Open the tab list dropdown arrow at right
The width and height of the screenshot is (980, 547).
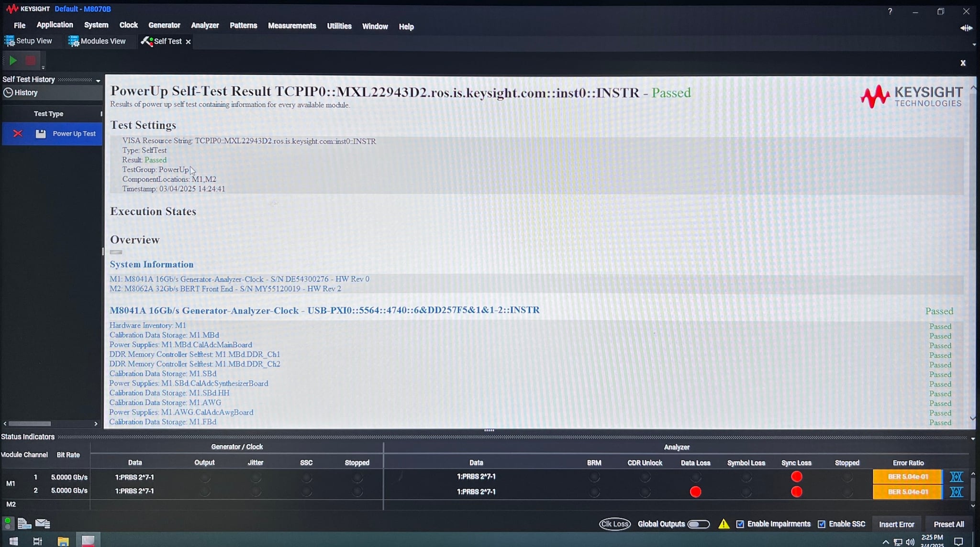(x=974, y=45)
